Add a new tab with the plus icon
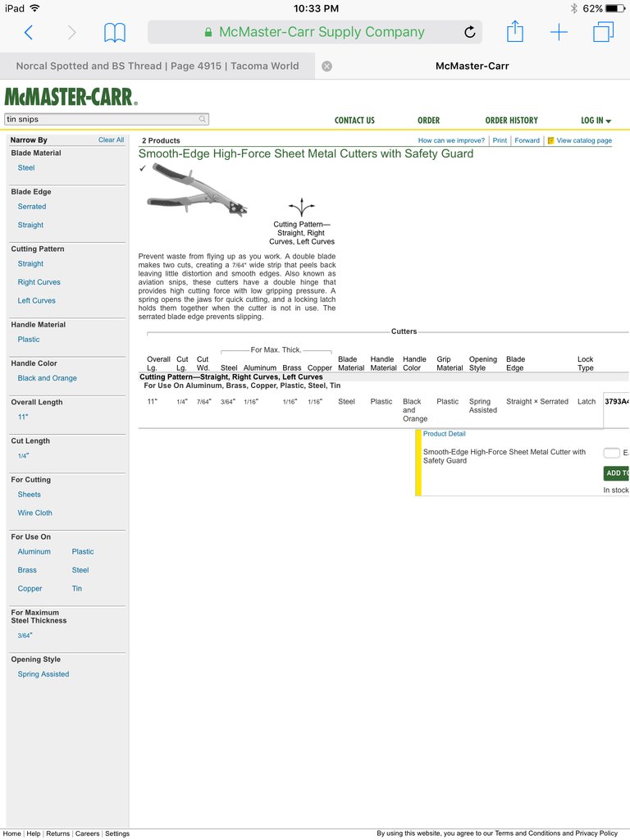This screenshot has height=840, width=630. [x=559, y=32]
